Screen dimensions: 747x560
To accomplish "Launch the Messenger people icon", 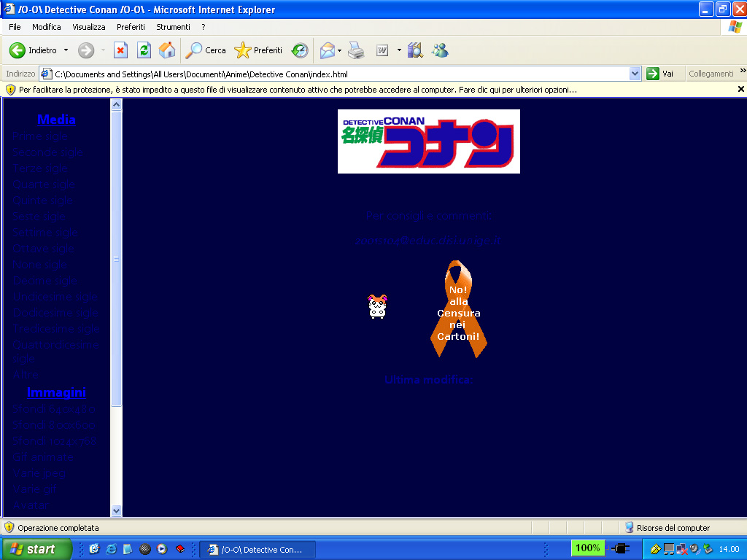I will 440,50.
